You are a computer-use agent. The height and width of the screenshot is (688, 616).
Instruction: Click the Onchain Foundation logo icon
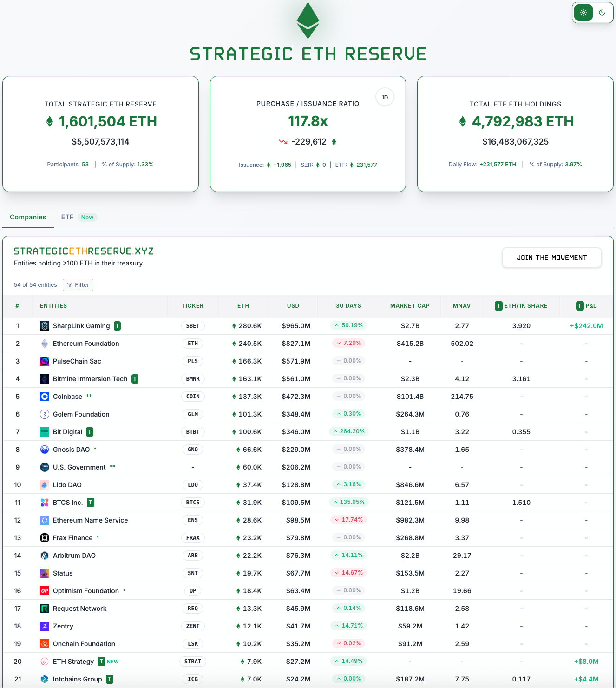coord(45,644)
